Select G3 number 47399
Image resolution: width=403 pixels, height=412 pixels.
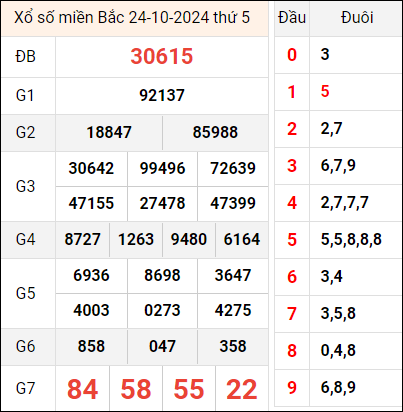233,203
